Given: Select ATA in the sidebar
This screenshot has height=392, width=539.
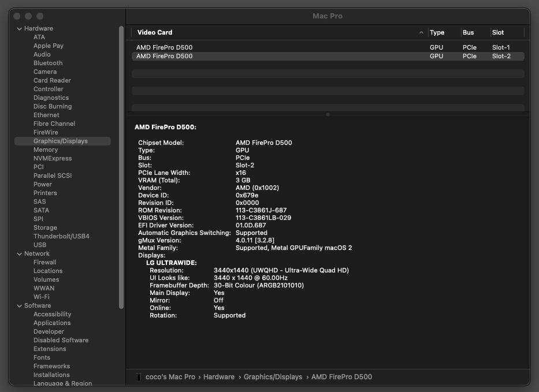Looking at the screenshot, I should (39, 37).
